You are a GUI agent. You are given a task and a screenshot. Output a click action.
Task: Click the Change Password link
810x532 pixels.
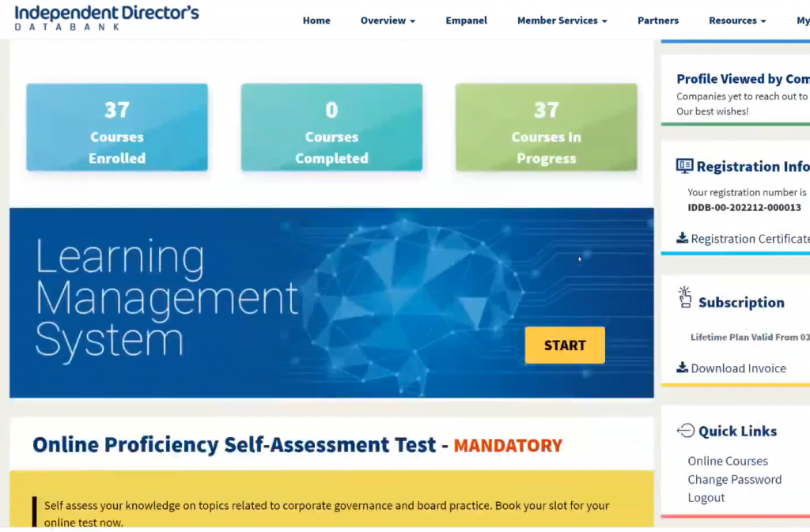[734, 479]
